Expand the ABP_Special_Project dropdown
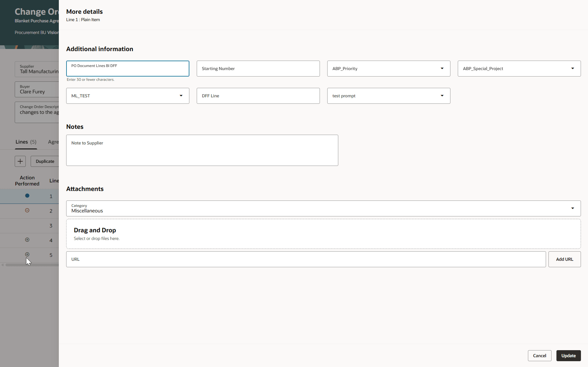Viewport: 588px width, 367px height. [519, 69]
